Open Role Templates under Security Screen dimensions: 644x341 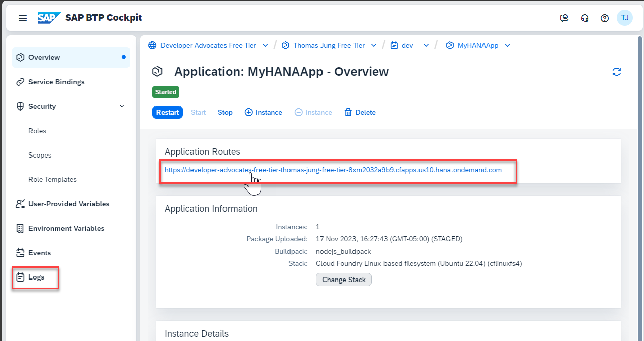pyautogui.click(x=52, y=179)
